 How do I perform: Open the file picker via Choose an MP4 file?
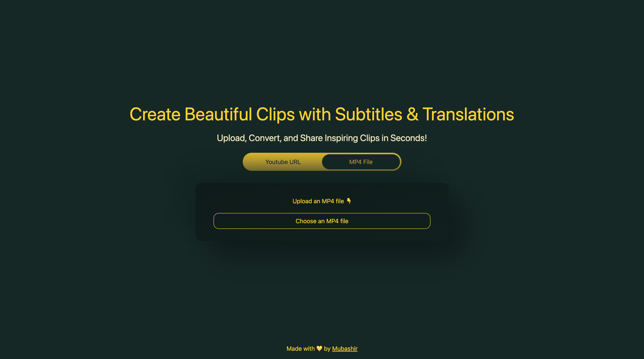point(322,221)
